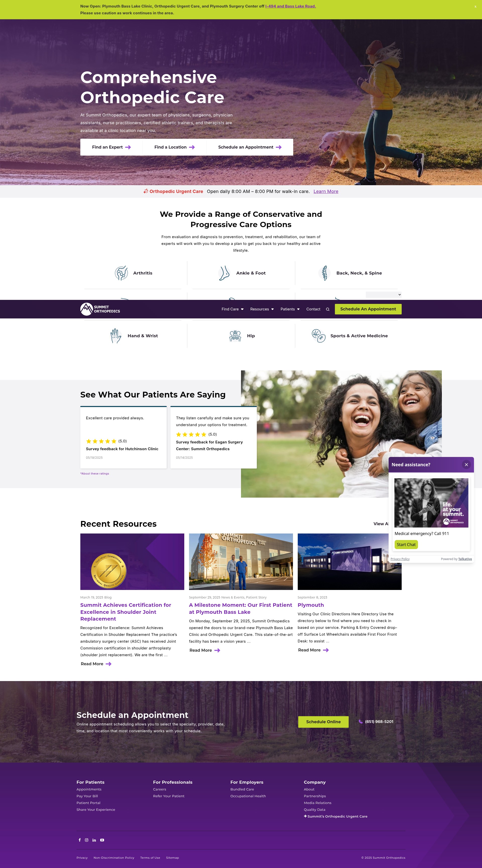Click the Joint Commission seal thumbnail
The height and width of the screenshot is (868, 482).
(132, 562)
